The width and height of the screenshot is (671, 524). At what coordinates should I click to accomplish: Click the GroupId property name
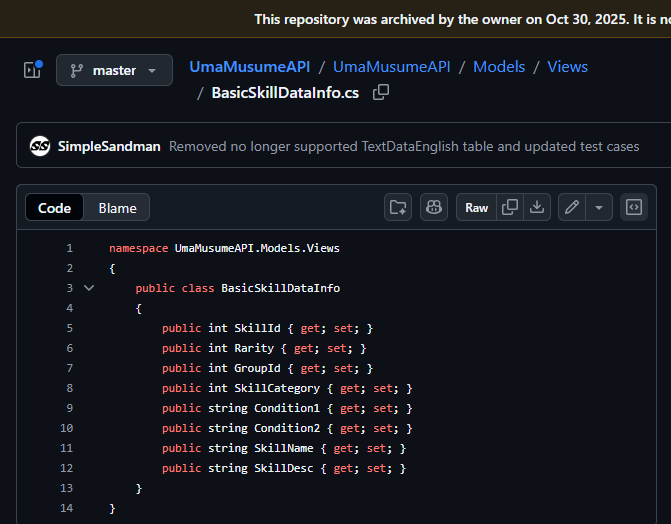pos(257,368)
